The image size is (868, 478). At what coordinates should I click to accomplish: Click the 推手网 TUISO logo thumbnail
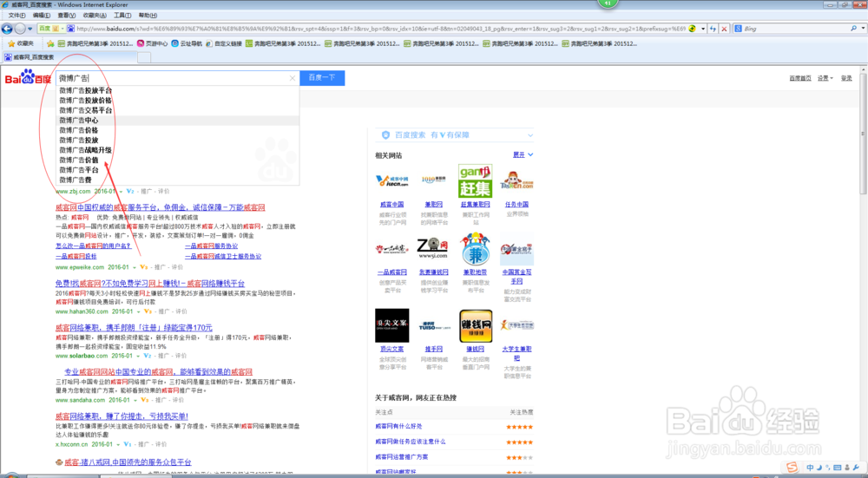[x=433, y=325]
